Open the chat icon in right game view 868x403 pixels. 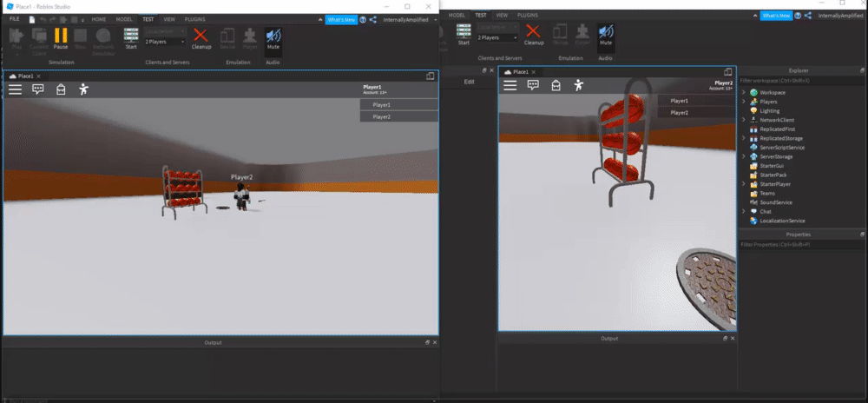click(533, 85)
